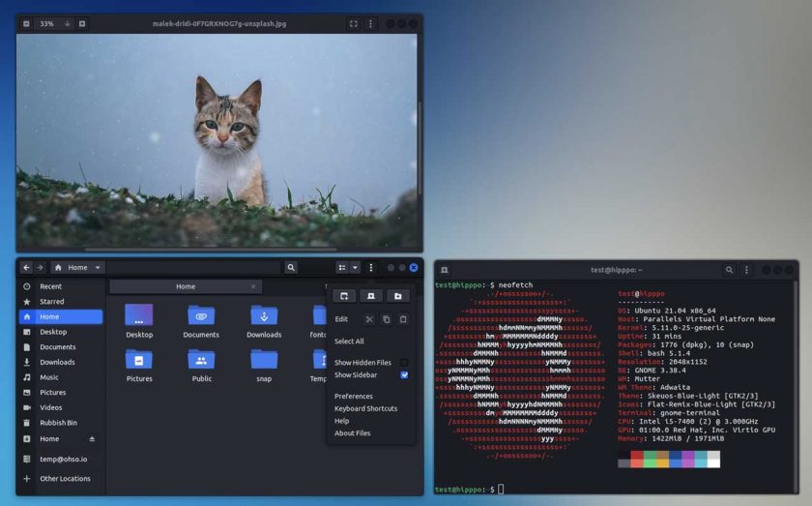The image size is (812, 506).
Task: Select About Files menu entry
Action: pyautogui.click(x=352, y=432)
